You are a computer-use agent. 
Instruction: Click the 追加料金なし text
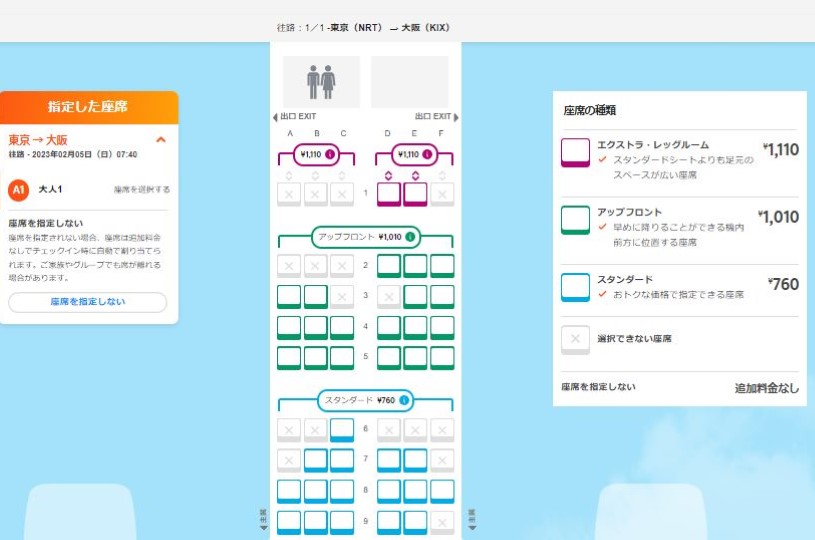(767, 388)
